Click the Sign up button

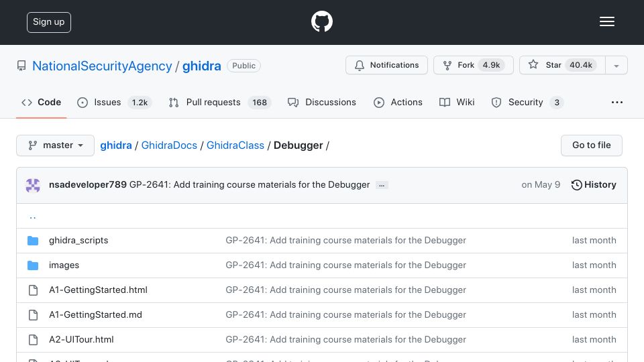[x=49, y=22]
